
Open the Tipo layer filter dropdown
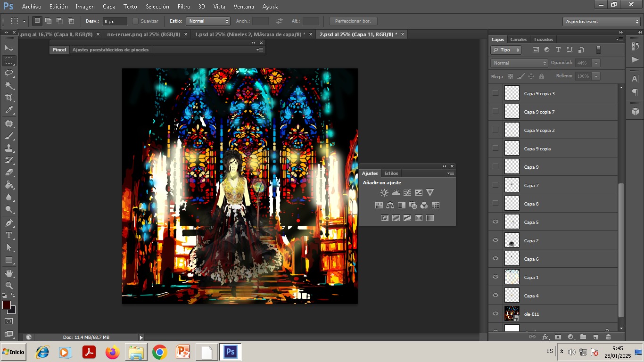pyautogui.click(x=506, y=49)
